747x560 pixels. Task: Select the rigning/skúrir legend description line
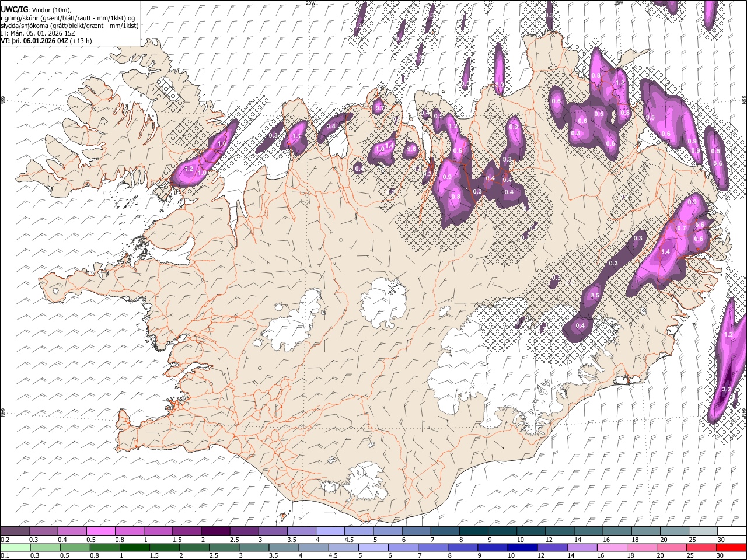coord(68,17)
